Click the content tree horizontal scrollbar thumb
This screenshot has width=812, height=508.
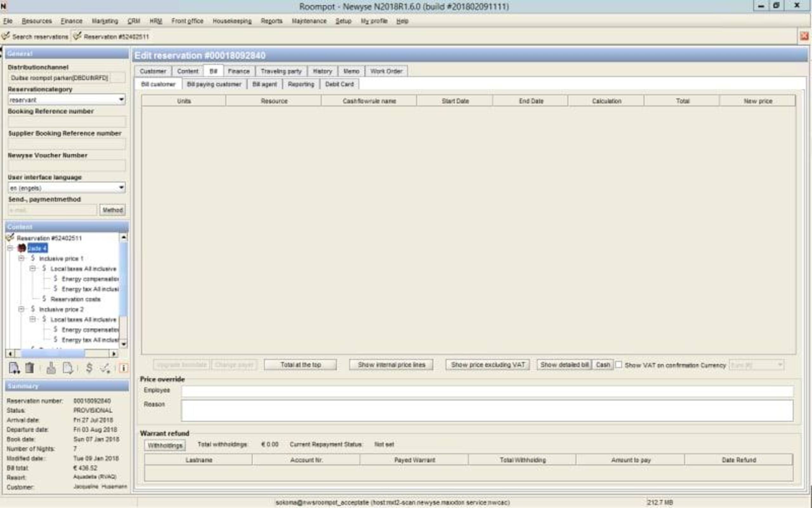pyautogui.click(x=53, y=353)
